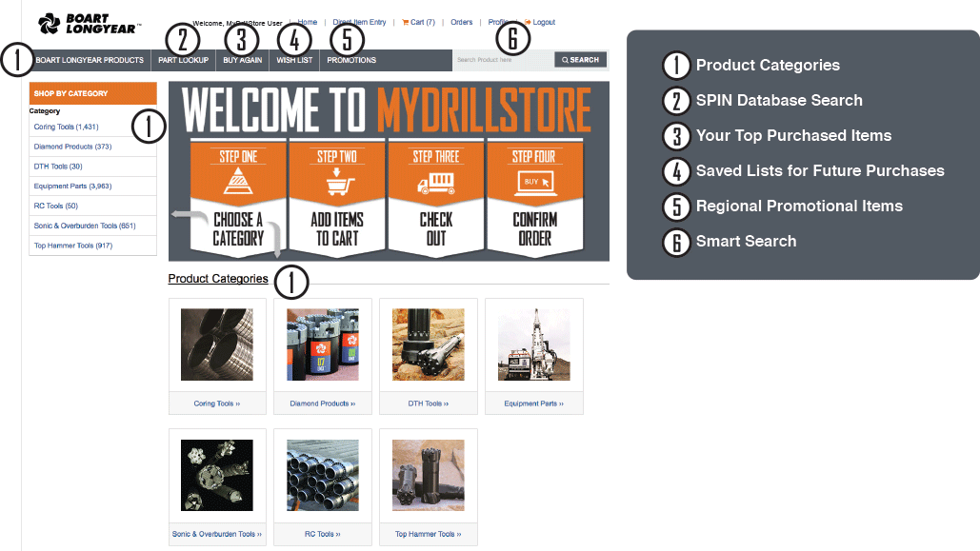Select RC Tools (50) in sidebar
The height and width of the screenshot is (551, 980).
coord(55,206)
